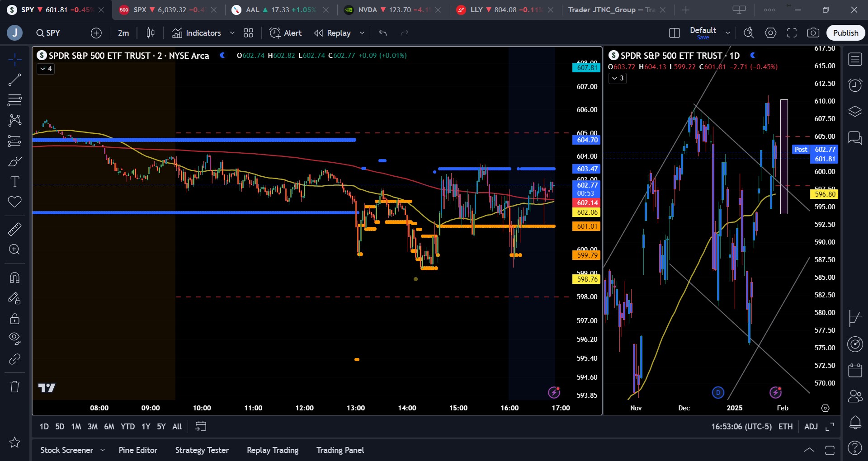The height and width of the screenshot is (461, 868).
Task: Open the Trading Panel tab
Action: click(x=340, y=450)
